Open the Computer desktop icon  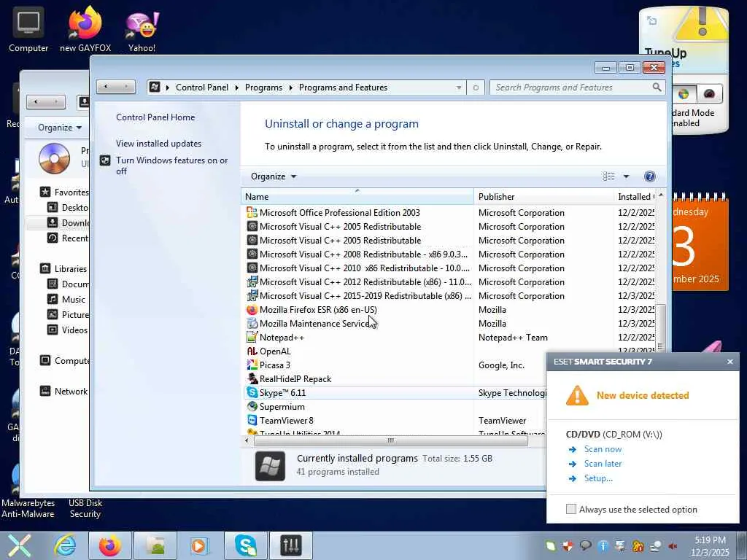28,29
